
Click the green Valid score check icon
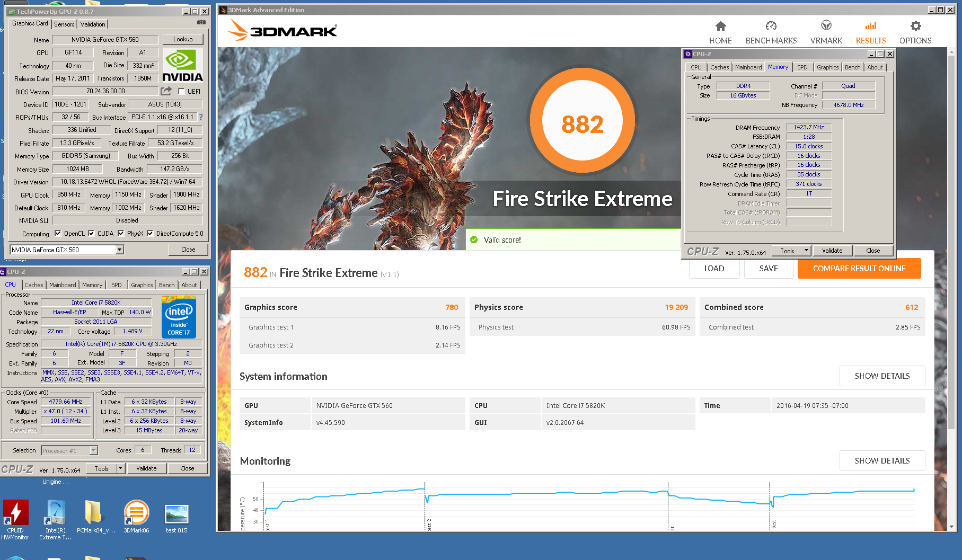474,239
